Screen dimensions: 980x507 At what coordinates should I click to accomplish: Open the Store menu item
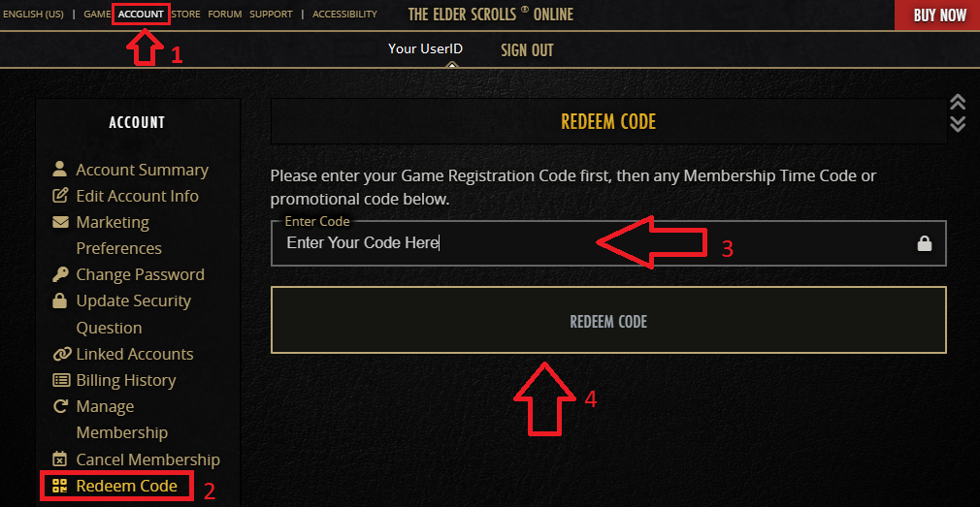click(x=185, y=15)
